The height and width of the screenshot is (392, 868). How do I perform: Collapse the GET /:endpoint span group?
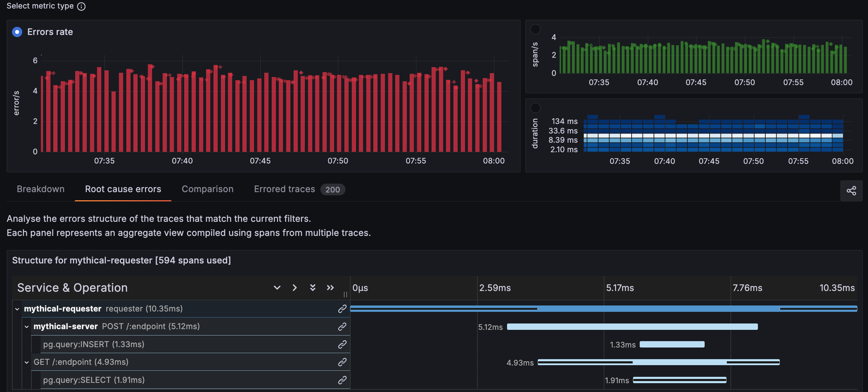26,362
